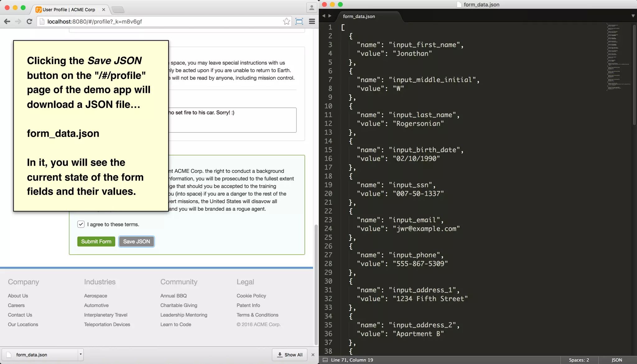Screen dimensions: 637x364
Task: Open Patent Info link
Action: 248,305
